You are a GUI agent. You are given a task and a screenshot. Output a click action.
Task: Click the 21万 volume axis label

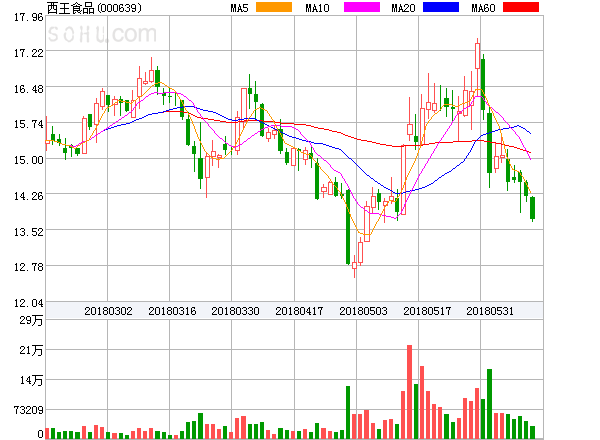(31, 350)
